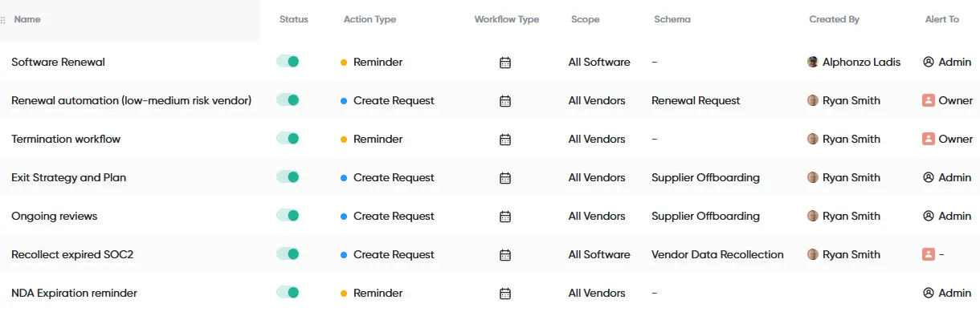Viewport: 980px width, 316px height.
Task: Click All Vendors in Termination workflow row
Action: [x=597, y=139]
